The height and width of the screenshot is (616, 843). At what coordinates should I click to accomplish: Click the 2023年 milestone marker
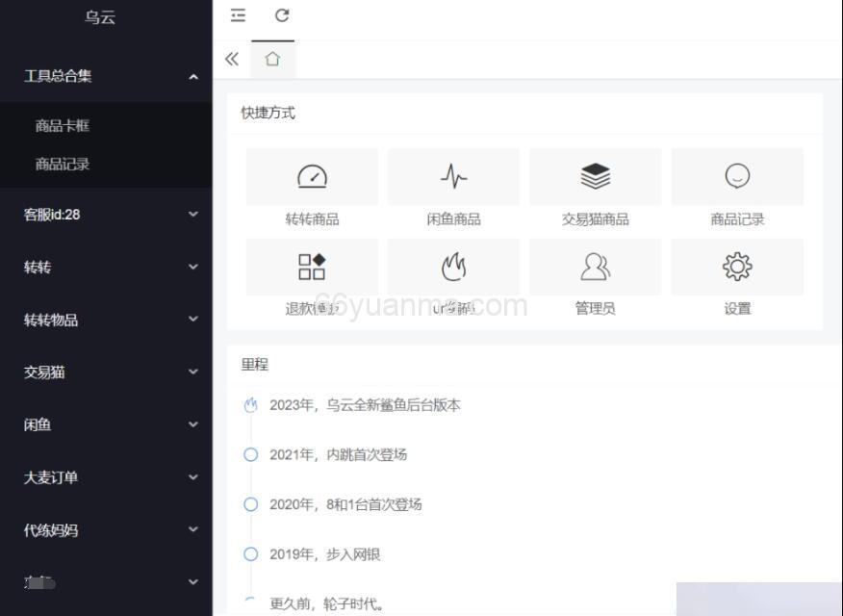[250, 405]
